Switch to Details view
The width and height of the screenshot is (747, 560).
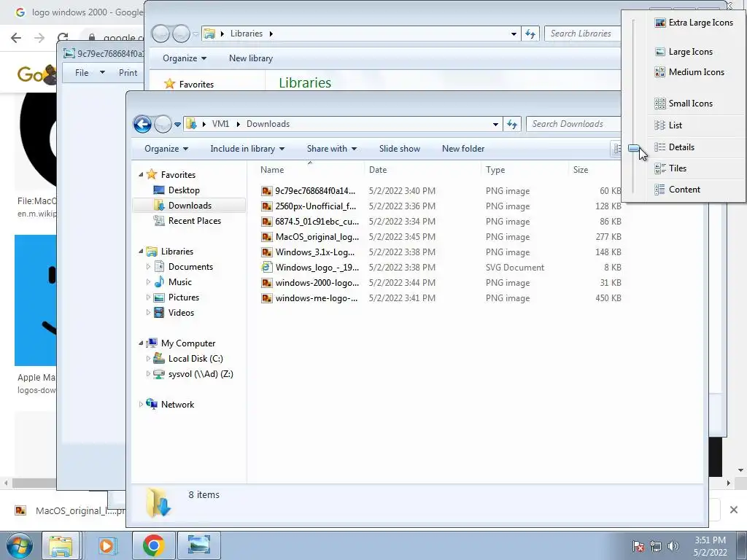[675, 147]
